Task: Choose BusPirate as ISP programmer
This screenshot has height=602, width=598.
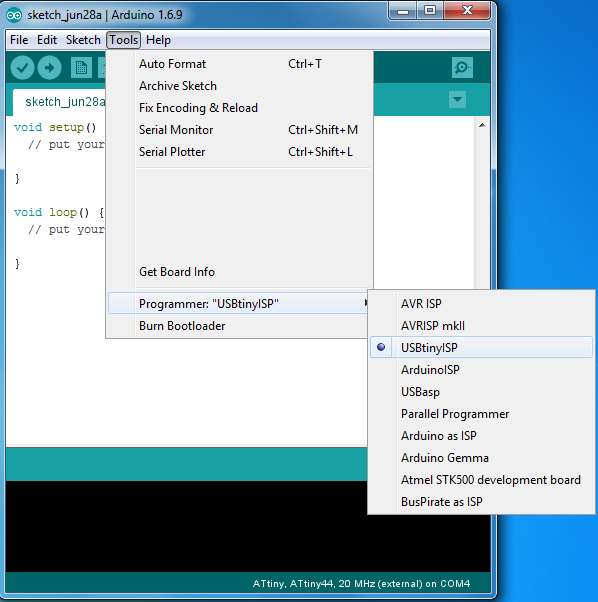Action: point(481,501)
